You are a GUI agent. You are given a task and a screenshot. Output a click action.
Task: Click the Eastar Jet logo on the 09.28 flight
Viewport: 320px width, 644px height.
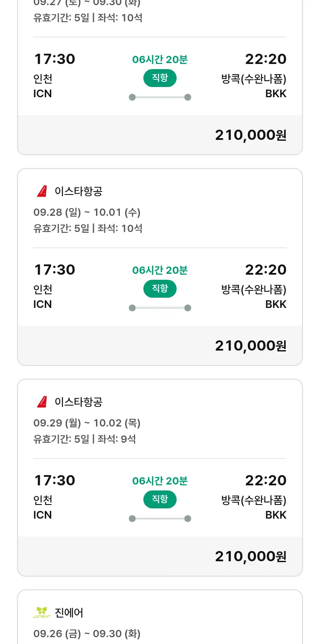(x=42, y=191)
